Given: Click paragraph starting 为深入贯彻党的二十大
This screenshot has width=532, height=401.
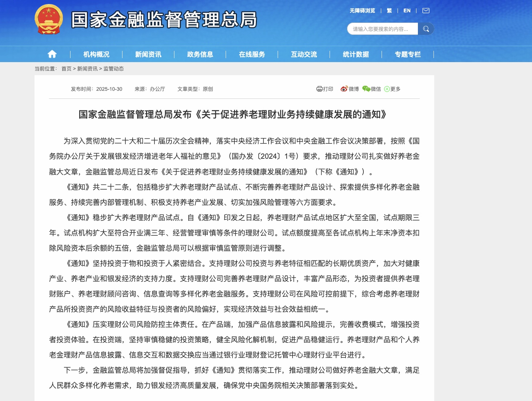Looking at the screenshot, I should click(x=234, y=156).
